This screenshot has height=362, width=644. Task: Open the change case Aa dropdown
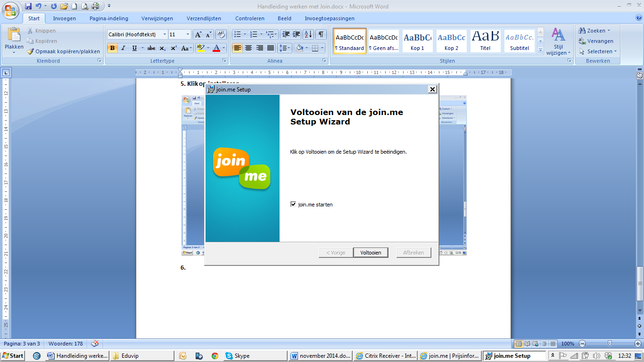click(x=186, y=48)
